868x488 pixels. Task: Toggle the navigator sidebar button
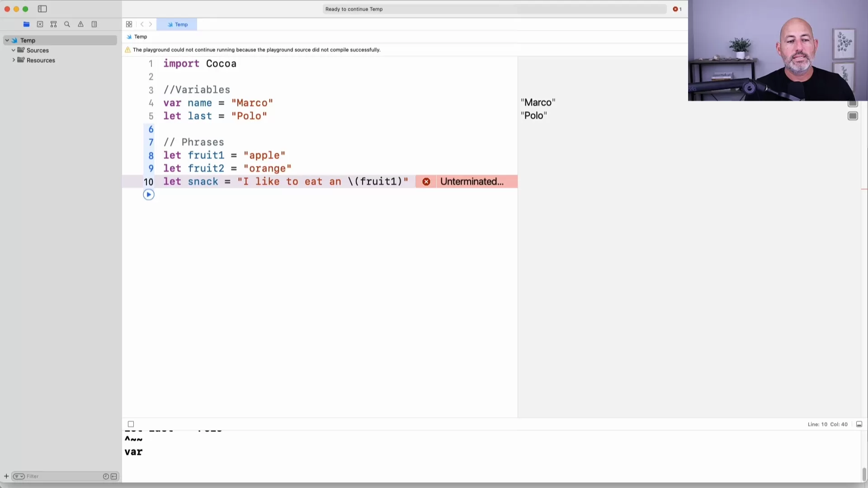click(42, 9)
